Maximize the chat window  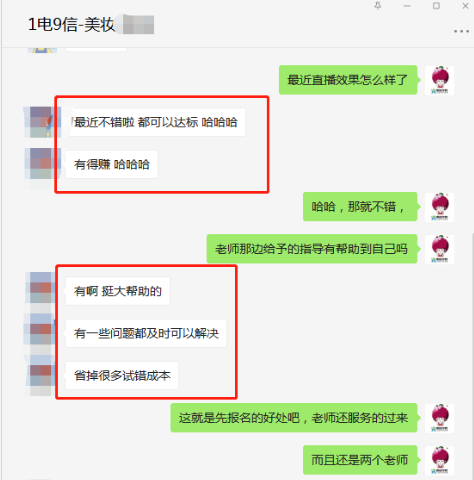tap(436, 6)
